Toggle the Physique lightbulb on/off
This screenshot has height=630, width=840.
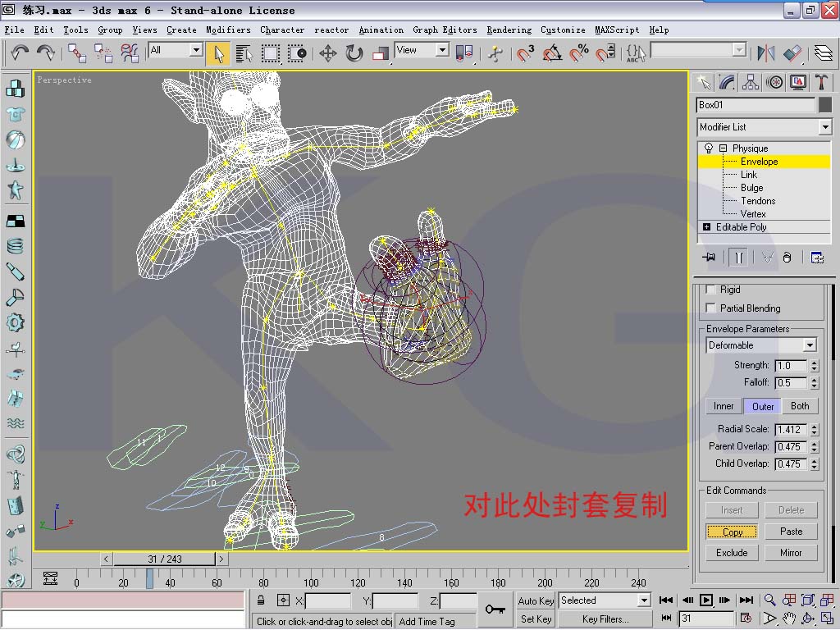708,148
